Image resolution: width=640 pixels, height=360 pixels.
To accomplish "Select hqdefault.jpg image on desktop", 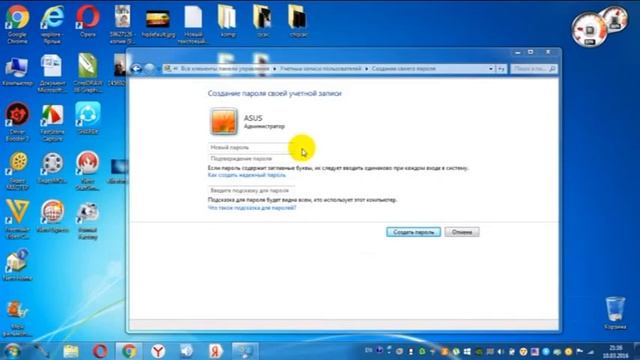I will click(x=158, y=24).
